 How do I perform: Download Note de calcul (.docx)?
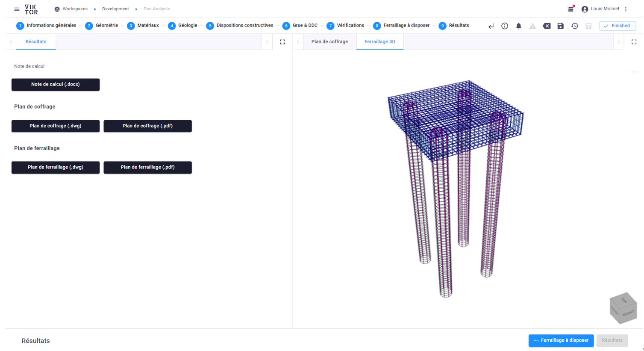[x=55, y=85]
